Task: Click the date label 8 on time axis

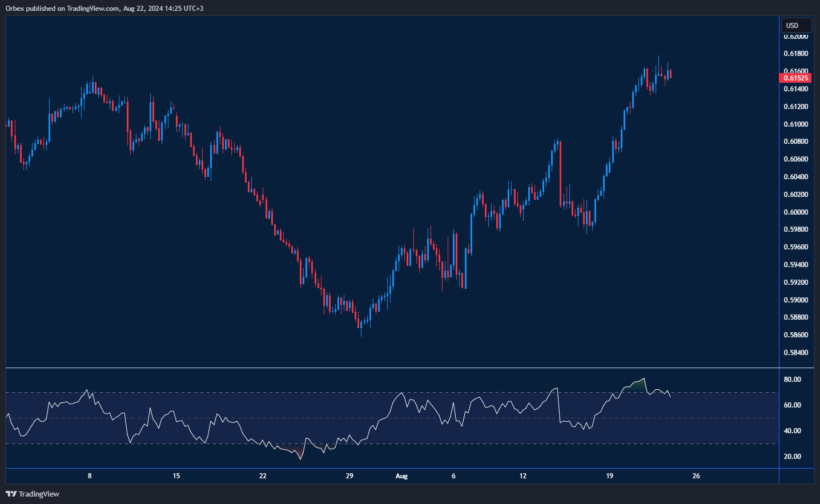Action: pyautogui.click(x=90, y=476)
